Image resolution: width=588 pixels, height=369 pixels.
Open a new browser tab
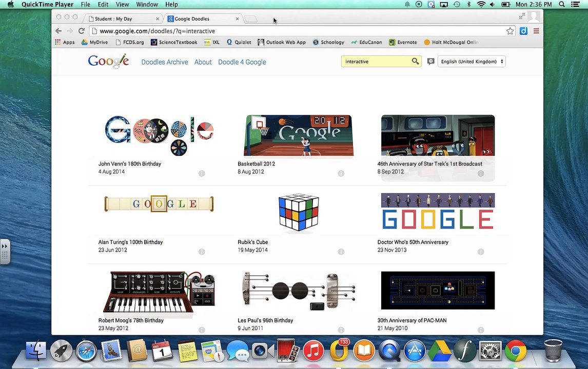click(251, 19)
